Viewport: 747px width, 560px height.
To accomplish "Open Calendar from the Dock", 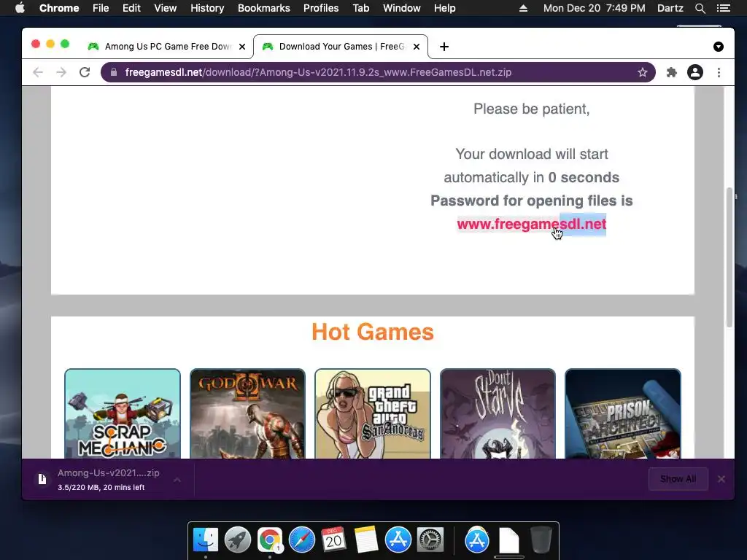I will pyautogui.click(x=333, y=540).
